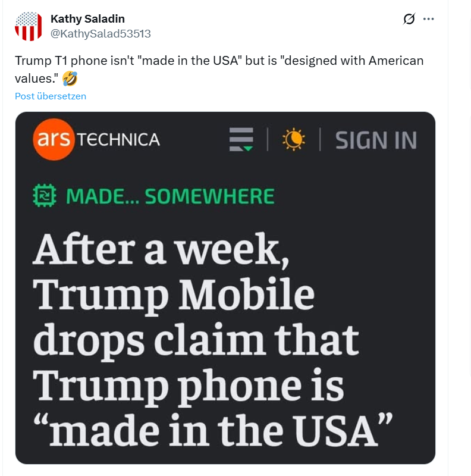Click the Grok slashed-circle icon
Image resolution: width=471 pixels, height=476 pixels.
(x=409, y=19)
